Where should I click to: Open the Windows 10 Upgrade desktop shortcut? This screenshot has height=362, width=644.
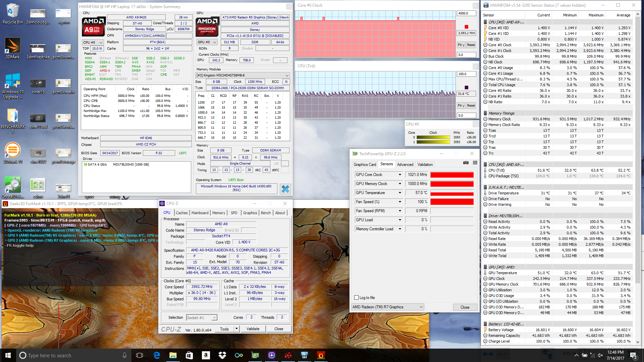pyautogui.click(x=12, y=86)
